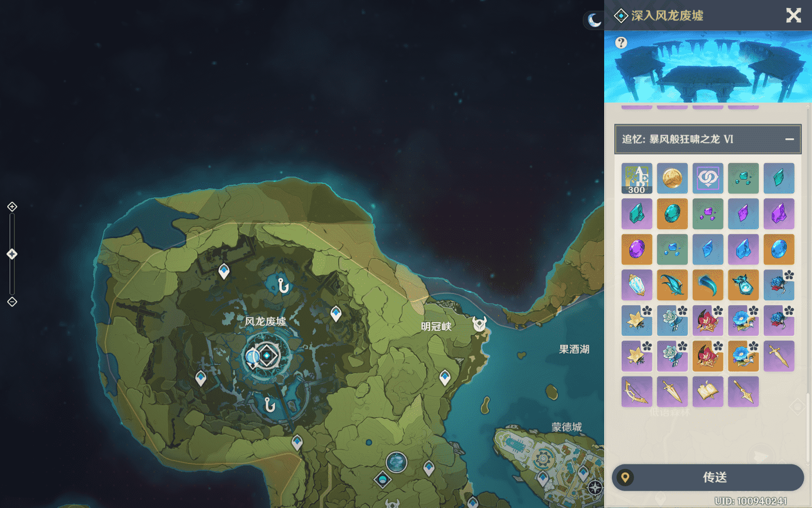The width and height of the screenshot is (812, 508).
Task: Click the 蒙德城 map label
Action: click(566, 427)
